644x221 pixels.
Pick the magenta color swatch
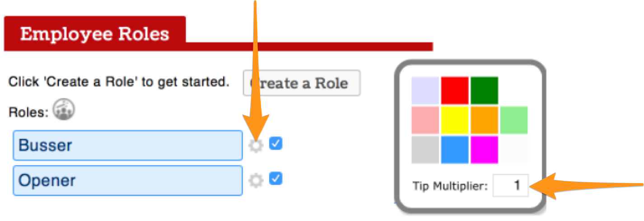[484, 150]
